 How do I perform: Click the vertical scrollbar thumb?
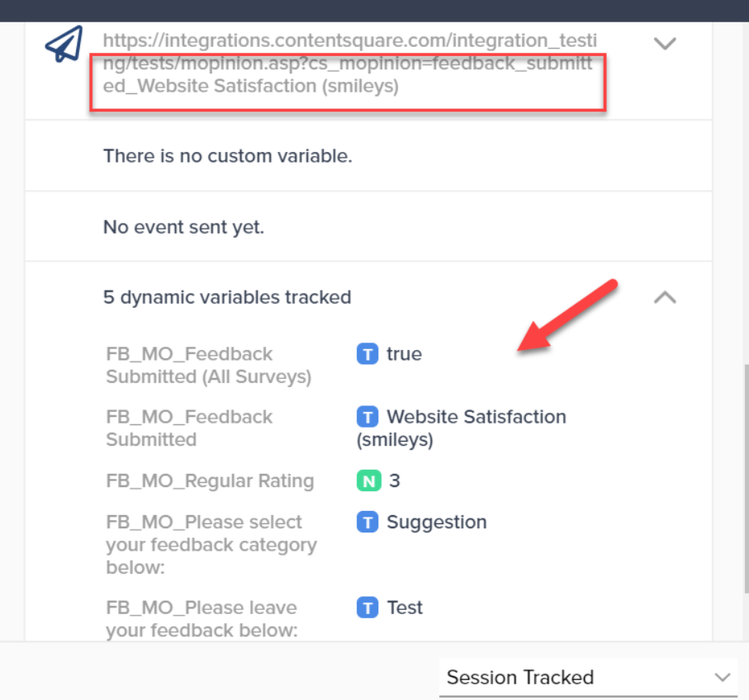click(747, 479)
